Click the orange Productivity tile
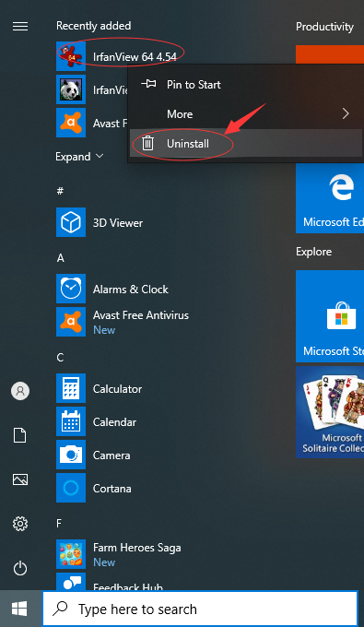 pos(330,54)
